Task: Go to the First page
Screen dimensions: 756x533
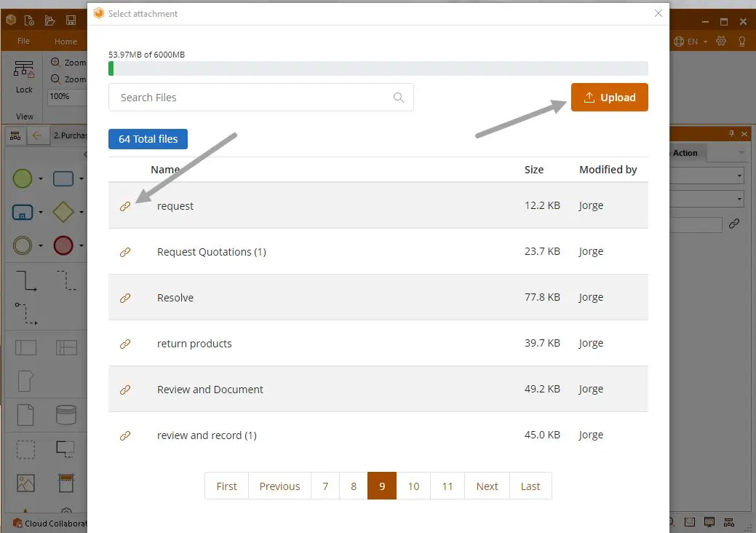Action: (226, 486)
